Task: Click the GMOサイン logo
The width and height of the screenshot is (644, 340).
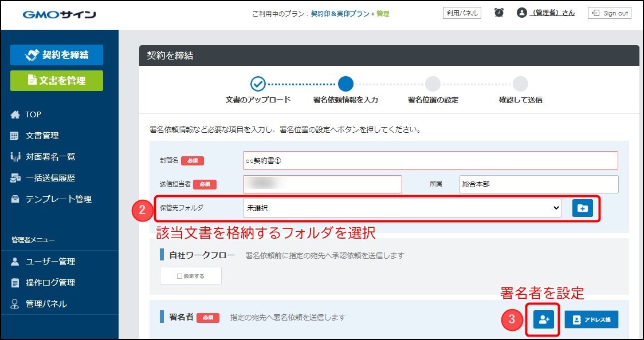Action: pos(59,14)
